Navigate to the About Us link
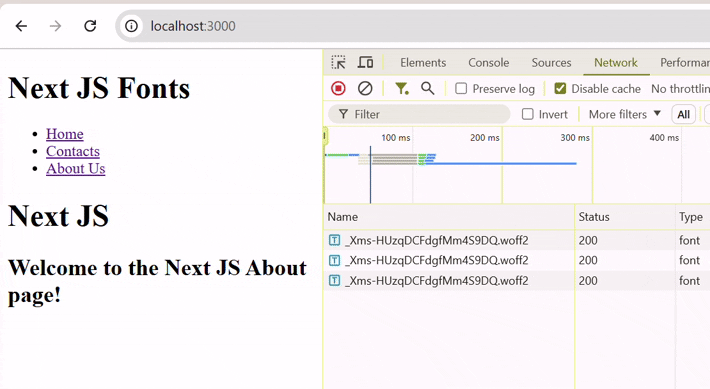Screen dimensions: 710x389 click(76, 168)
